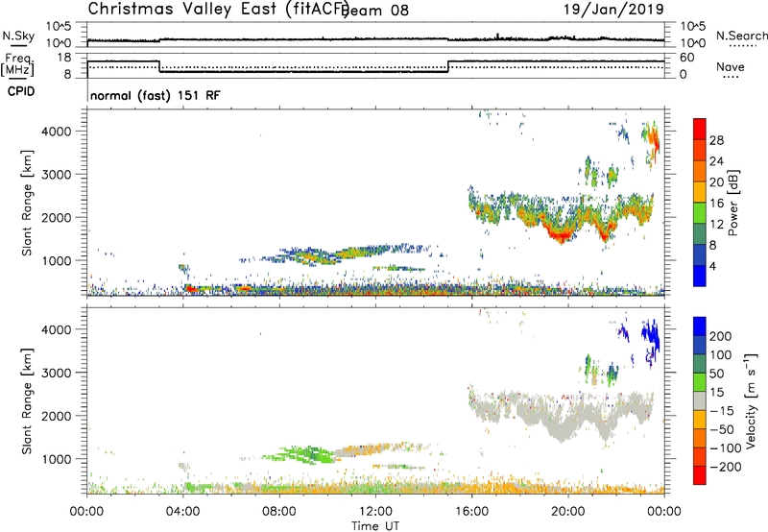
Task: Select the 'N.Sky' label
Action: coord(18,36)
